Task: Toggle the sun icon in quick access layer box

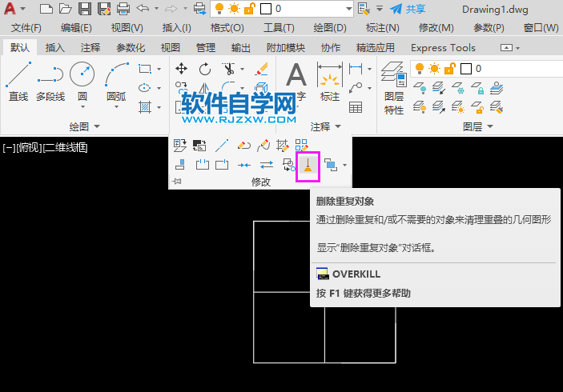Action: (234, 9)
